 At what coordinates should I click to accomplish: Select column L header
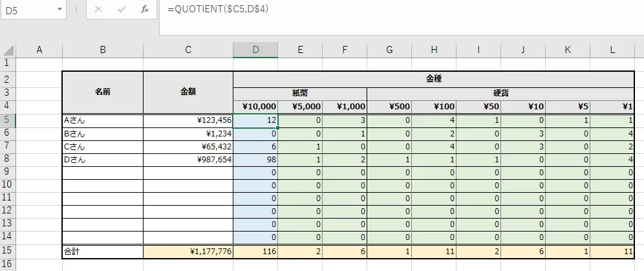tap(613, 50)
